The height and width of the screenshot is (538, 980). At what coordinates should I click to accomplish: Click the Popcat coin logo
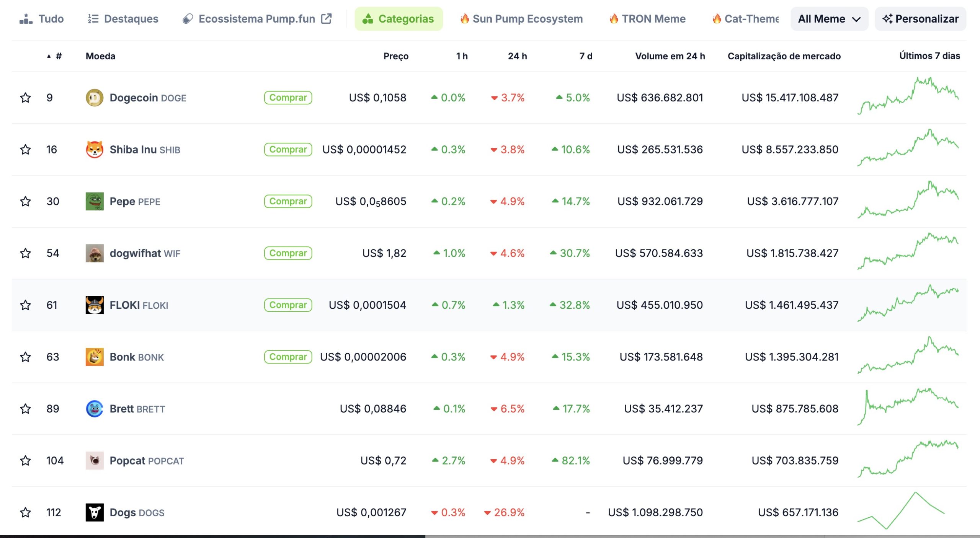pos(95,461)
